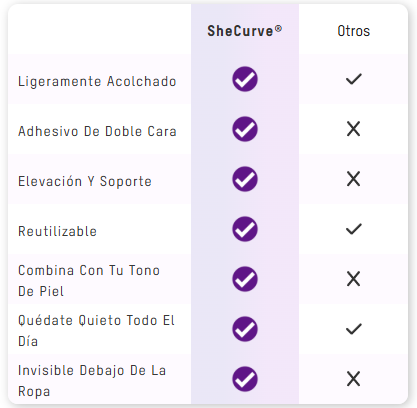The height and width of the screenshot is (408, 417).
Task: Click the Otros X mark for Elevación Y Soporte
Action: click(x=354, y=179)
